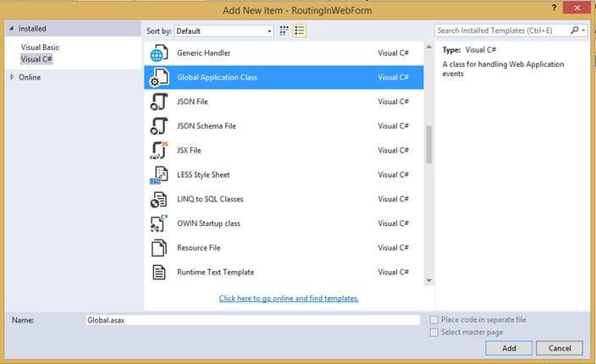
Task: Select the JSON Schema File entry
Action: pos(284,126)
